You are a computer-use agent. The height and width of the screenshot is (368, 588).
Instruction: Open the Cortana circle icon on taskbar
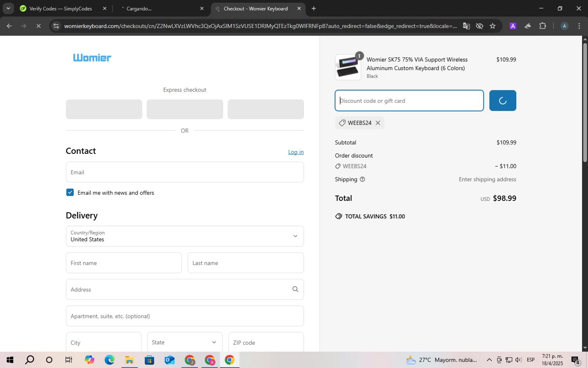tap(49, 360)
